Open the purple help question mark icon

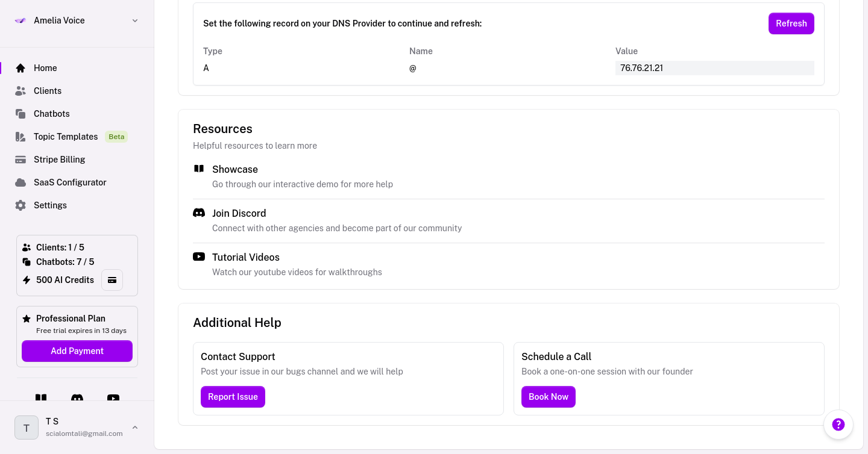pos(838,424)
